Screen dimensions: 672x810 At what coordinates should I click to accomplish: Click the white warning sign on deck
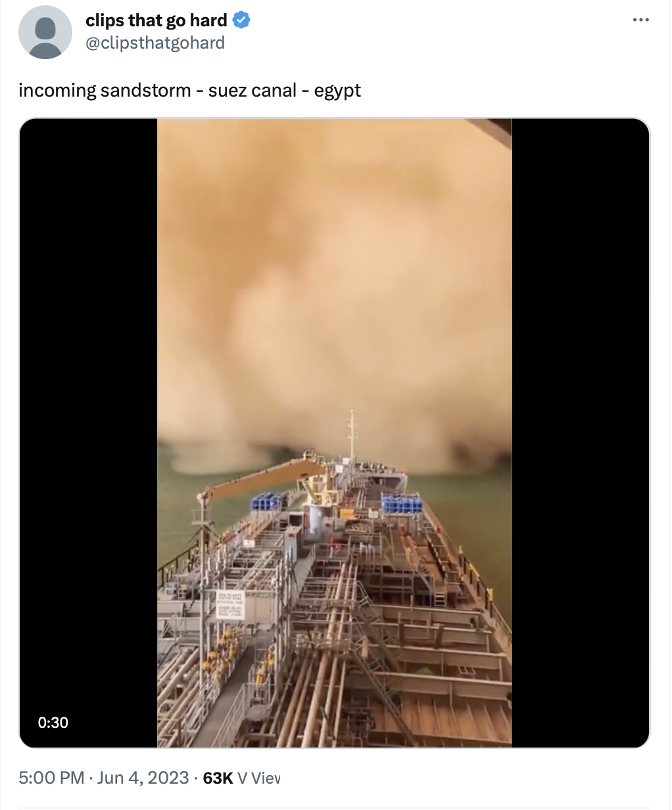(x=230, y=605)
